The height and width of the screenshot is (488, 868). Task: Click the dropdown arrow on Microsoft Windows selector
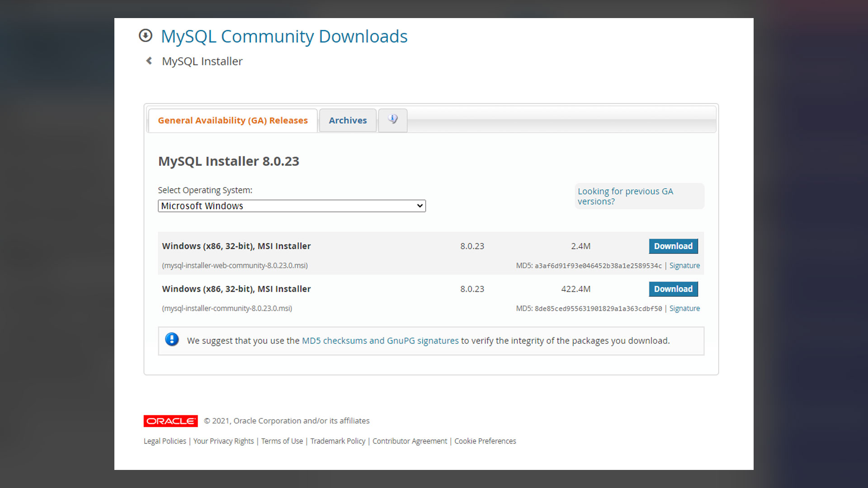420,206
